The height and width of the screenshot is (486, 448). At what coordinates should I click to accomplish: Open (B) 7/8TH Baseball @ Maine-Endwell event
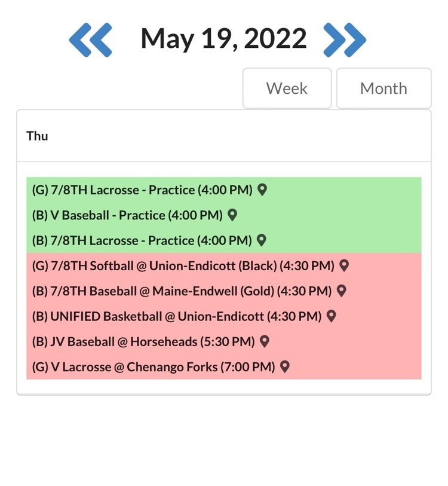click(x=182, y=291)
